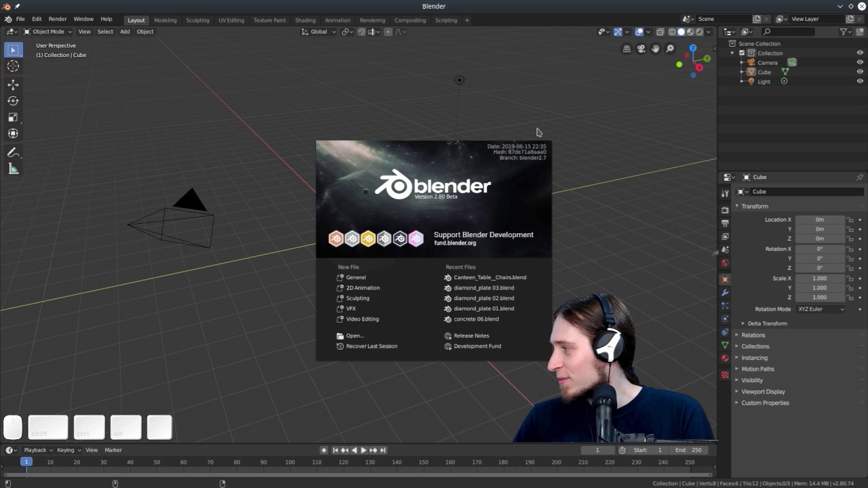Open the Global transform orientation dropdown

[319, 31]
